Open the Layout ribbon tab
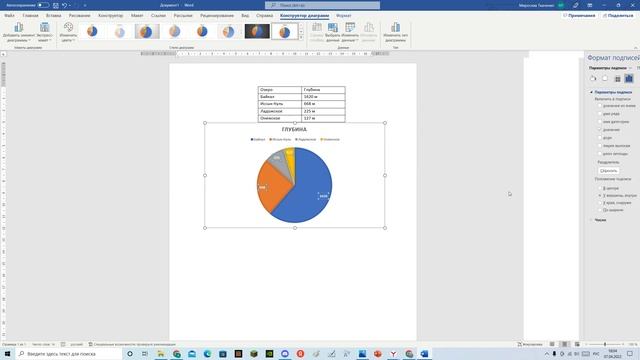Viewport: 640px width, 360px height. pos(137,16)
